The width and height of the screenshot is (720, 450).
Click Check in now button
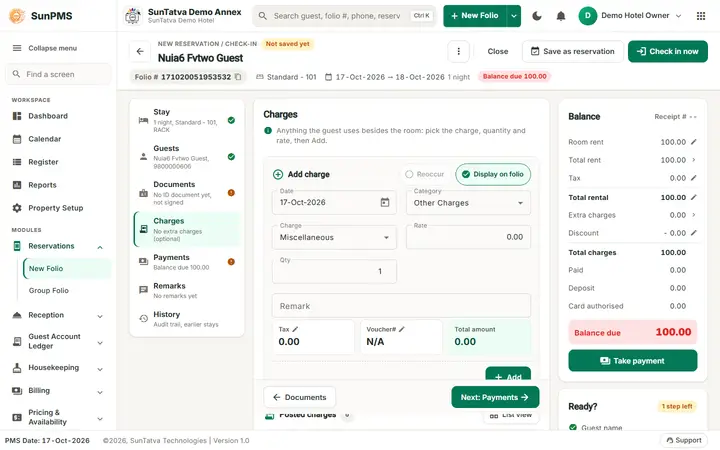click(668, 51)
